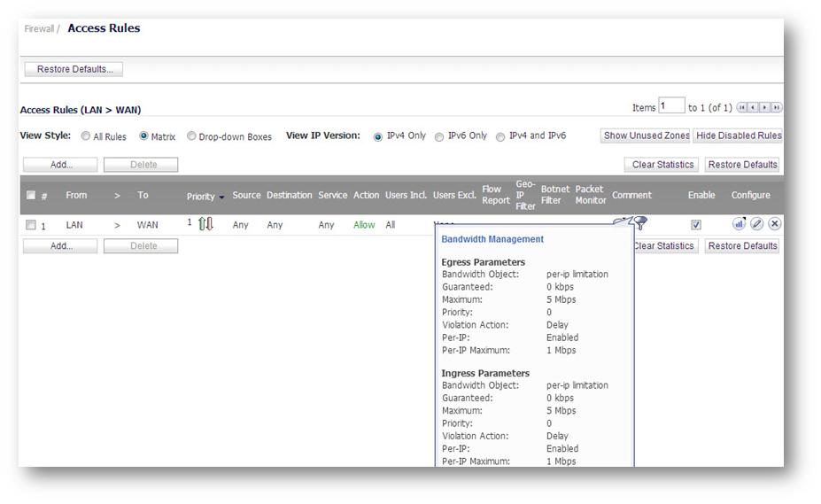The image size is (821, 504).
Task: Go to first page of items
Action: (x=742, y=108)
